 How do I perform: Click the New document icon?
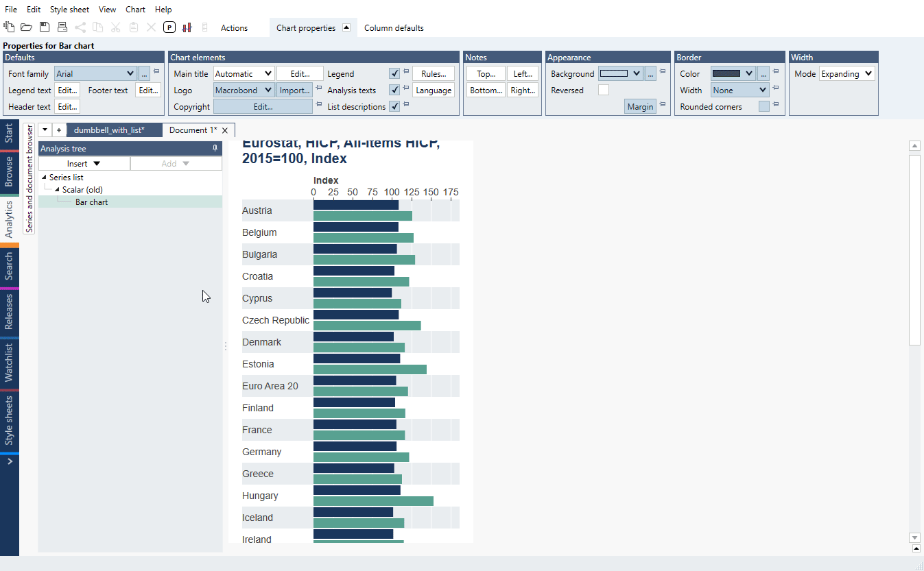click(x=9, y=27)
